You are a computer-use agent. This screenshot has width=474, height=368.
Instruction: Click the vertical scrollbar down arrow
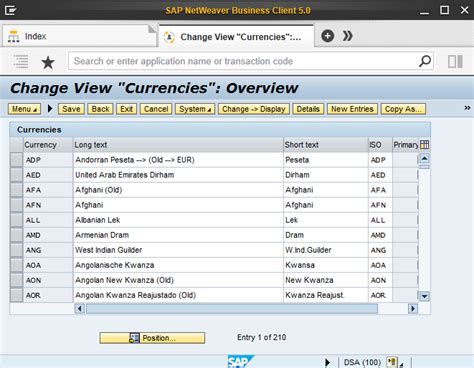pyautogui.click(x=424, y=296)
